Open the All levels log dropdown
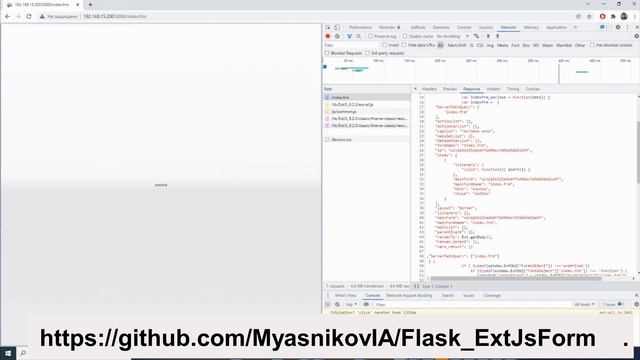Screen dimensions: 640x360 584,304
